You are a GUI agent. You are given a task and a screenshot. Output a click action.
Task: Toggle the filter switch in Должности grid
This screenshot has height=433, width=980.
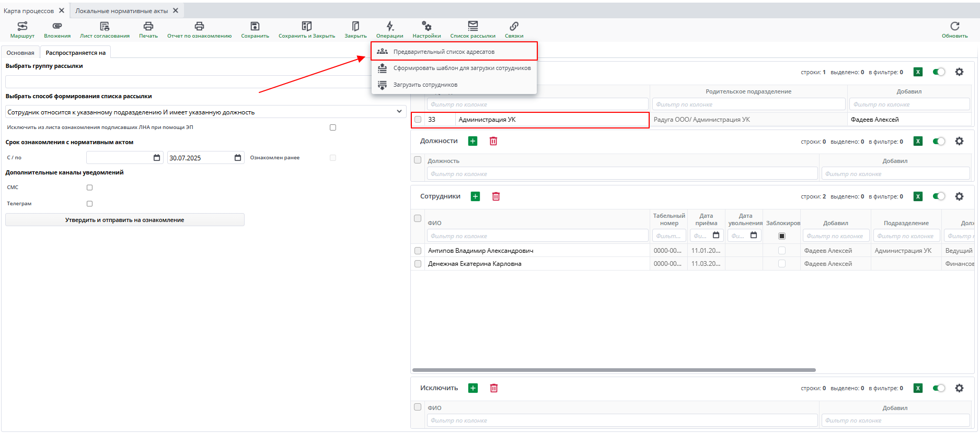939,141
